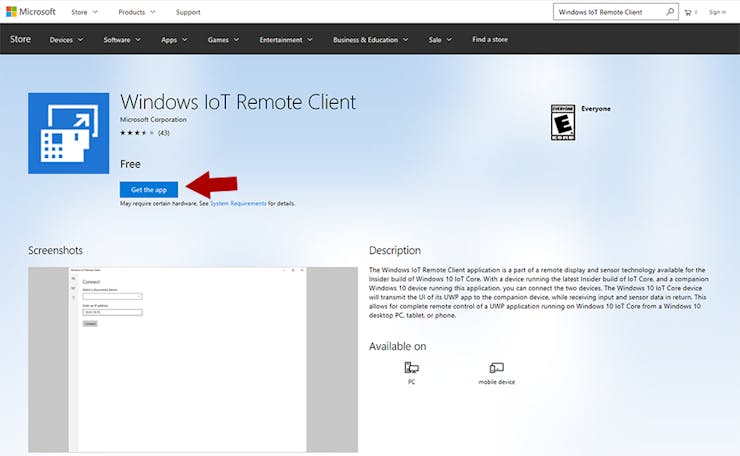Expand the top Store dropdown

click(84, 12)
